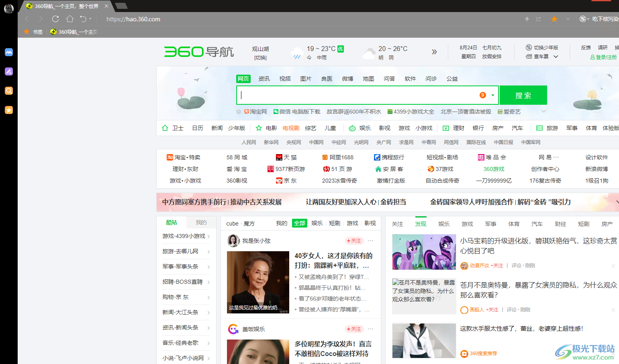
Task: Open the My Little Pony article thumbnail
Action: 424,252
